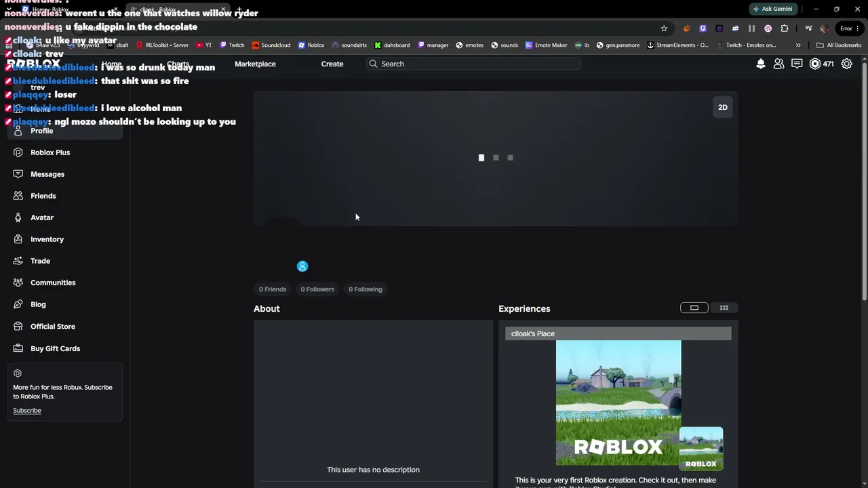Open Blog in the sidebar

pos(38,304)
